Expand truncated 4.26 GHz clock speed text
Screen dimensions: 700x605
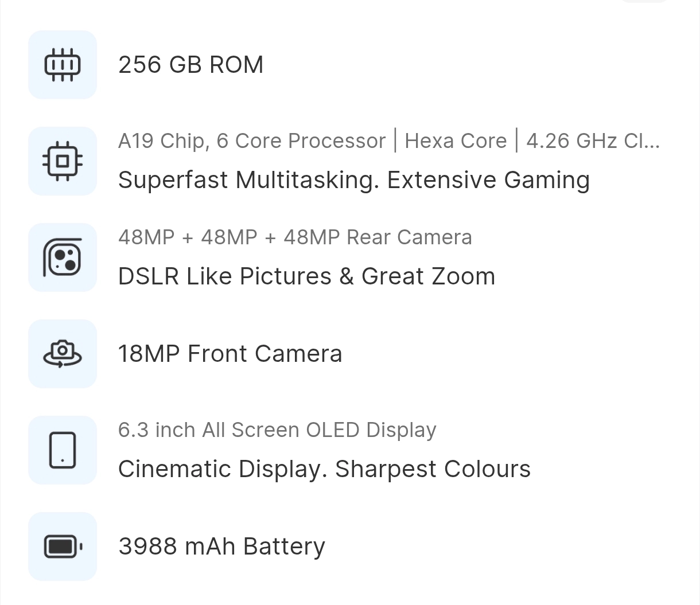coord(593,141)
